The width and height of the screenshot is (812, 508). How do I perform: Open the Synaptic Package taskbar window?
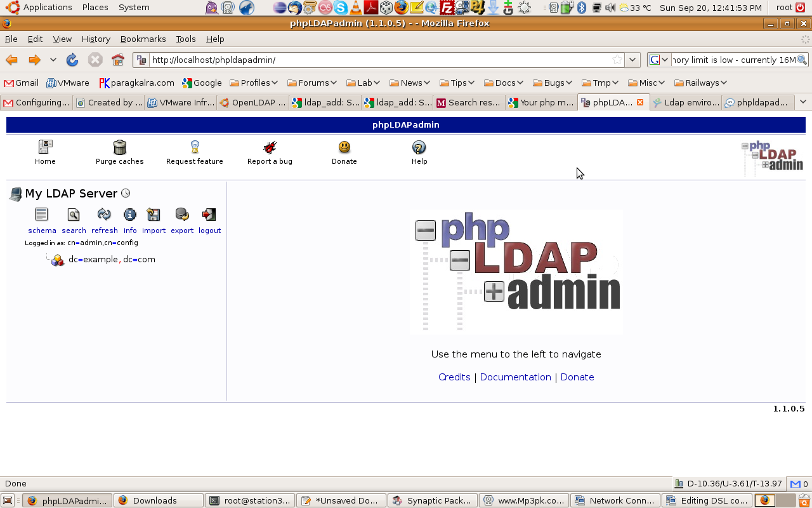click(432, 500)
